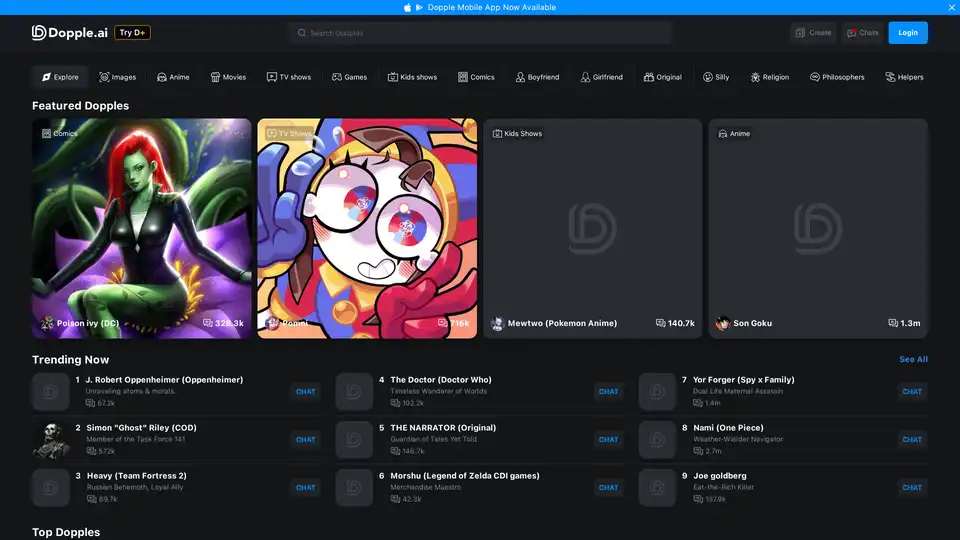
Task: Select the Images category tab
Action: pyautogui.click(x=117, y=77)
